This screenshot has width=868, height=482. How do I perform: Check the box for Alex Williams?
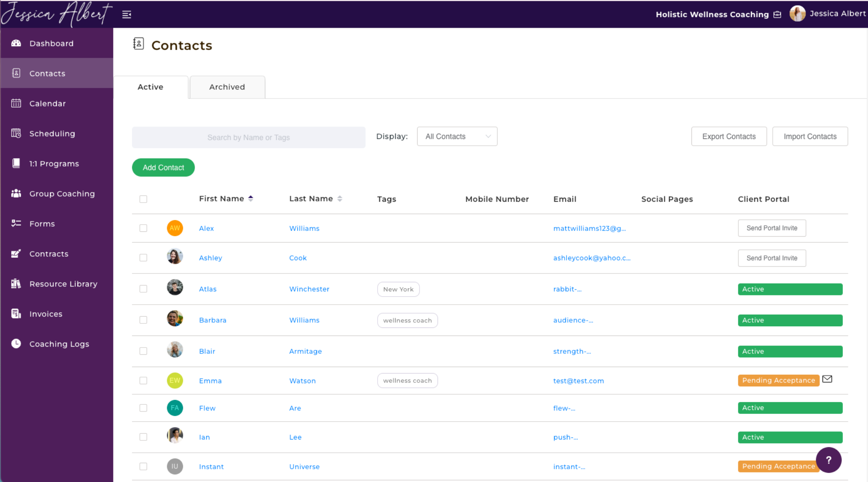143,228
